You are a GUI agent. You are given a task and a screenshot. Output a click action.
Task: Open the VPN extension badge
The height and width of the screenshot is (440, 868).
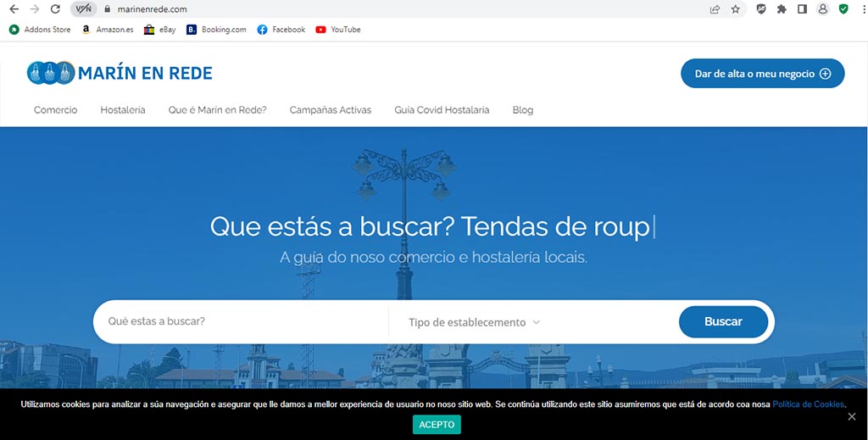(x=82, y=9)
